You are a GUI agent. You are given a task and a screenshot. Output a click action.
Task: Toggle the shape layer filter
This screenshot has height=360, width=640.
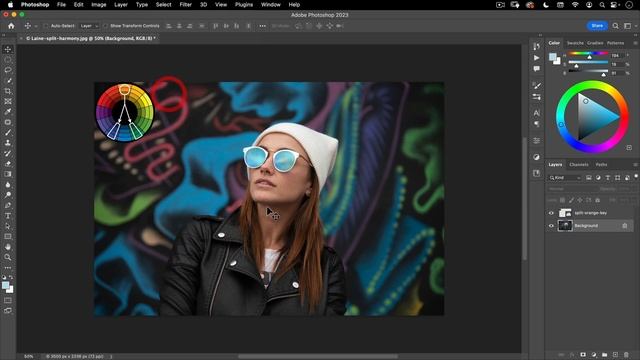[x=617, y=178]
